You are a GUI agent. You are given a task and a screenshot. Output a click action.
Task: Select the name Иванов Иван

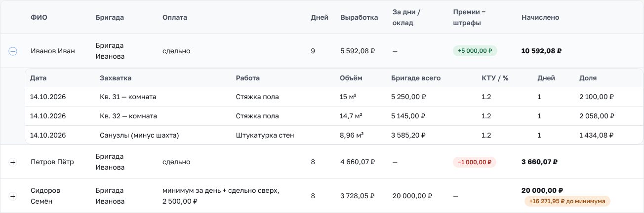pyautogui.click(x=53, y=51)
